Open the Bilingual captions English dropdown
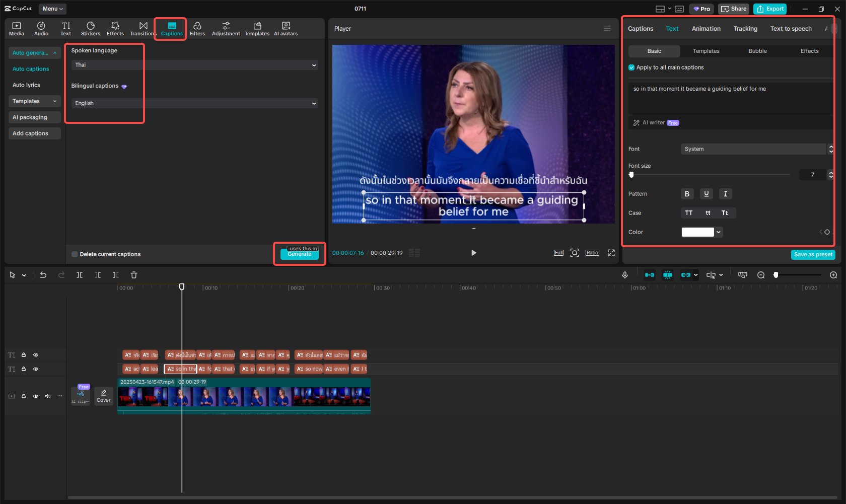 pyautogui.click(x=194, y=103)
